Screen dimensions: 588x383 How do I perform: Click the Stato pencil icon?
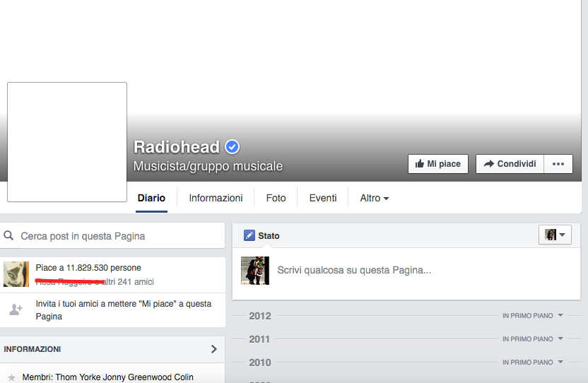click(249, 235)
